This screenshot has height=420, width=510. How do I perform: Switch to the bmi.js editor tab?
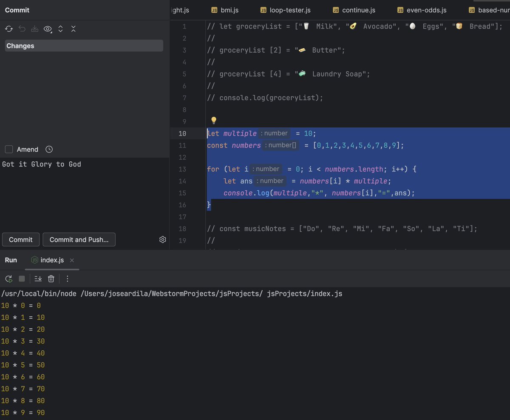click(225, 10)
